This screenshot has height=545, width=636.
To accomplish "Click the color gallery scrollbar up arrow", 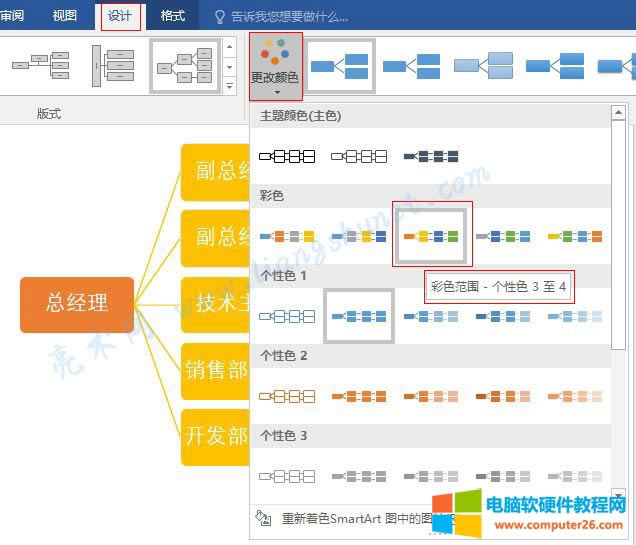I will click(x=618, y=112).
